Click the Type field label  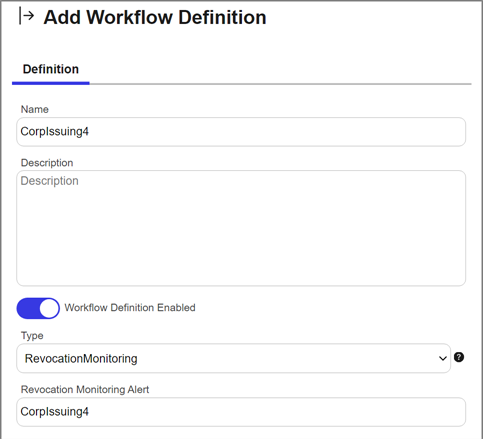pyautogui.click(x=32, y=335)
